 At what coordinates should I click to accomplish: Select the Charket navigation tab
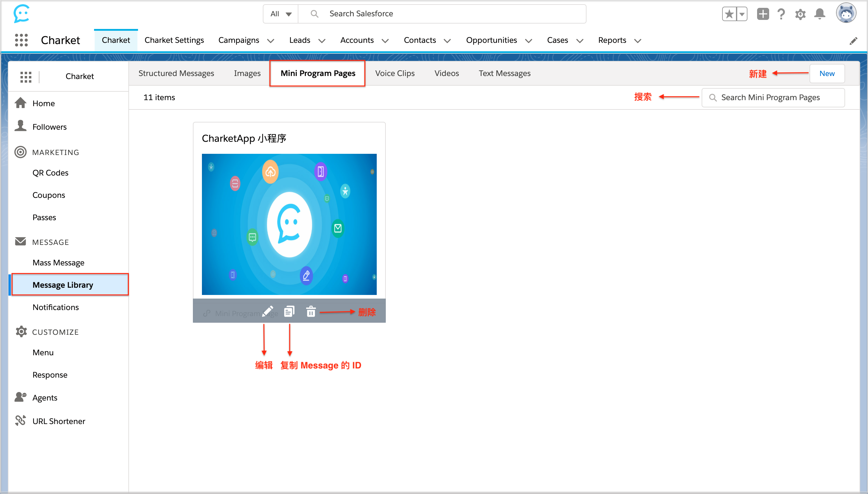click(x=116, y=40)
